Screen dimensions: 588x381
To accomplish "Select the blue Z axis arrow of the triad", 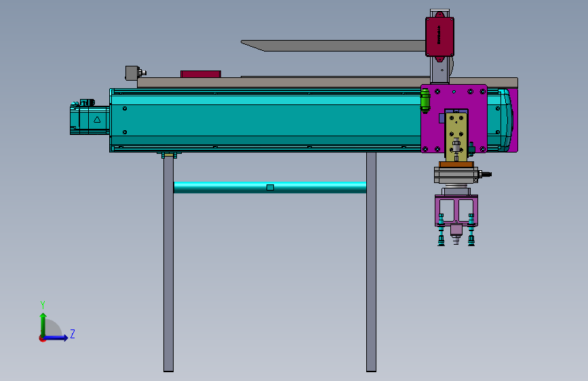I will pos(56,338).
